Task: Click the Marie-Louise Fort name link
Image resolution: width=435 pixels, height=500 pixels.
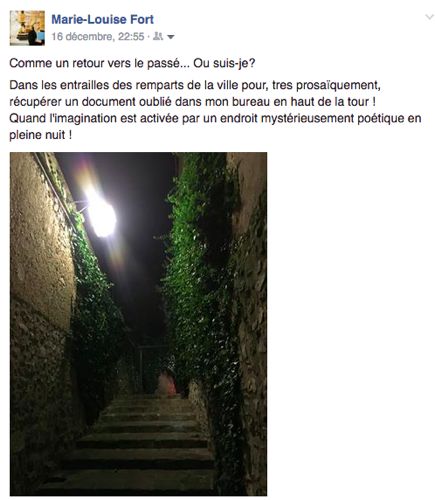Action: pyautogui.click(x=103, y=19)
